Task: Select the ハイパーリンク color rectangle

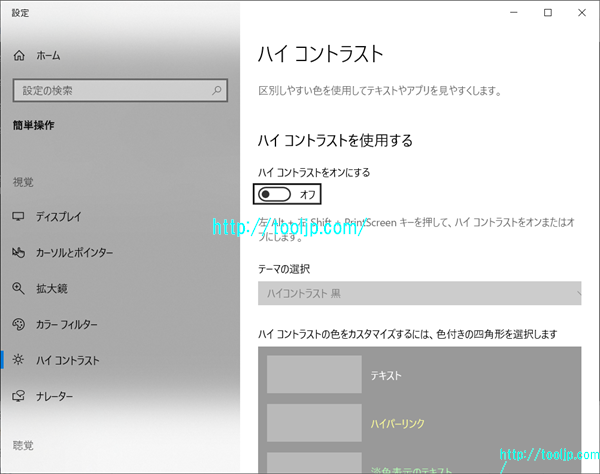Action: click(x=314, y=423)
